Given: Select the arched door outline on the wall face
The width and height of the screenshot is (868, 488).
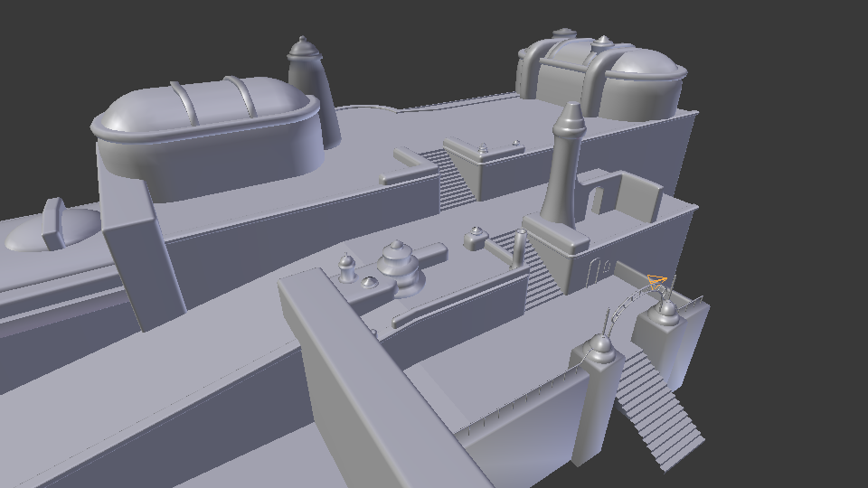Looking at the screenshot, I should pyautogui.click(x=593, y=273).
